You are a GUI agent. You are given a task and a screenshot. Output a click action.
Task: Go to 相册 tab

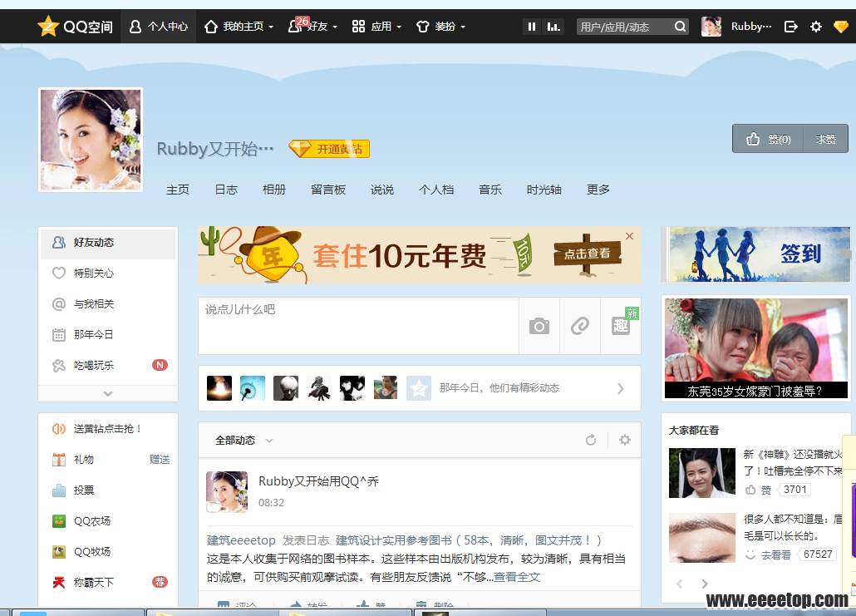(274, 190)
